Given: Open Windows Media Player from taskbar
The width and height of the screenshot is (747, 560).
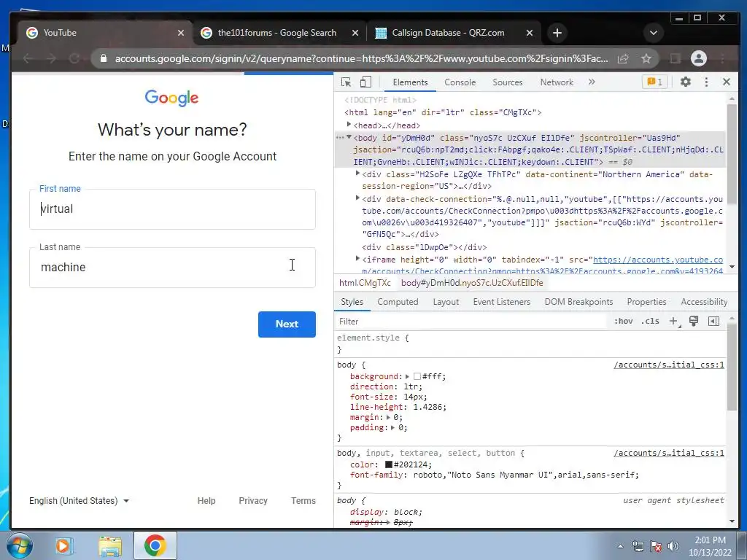Looking at the screenshot, I should point(63,545).
